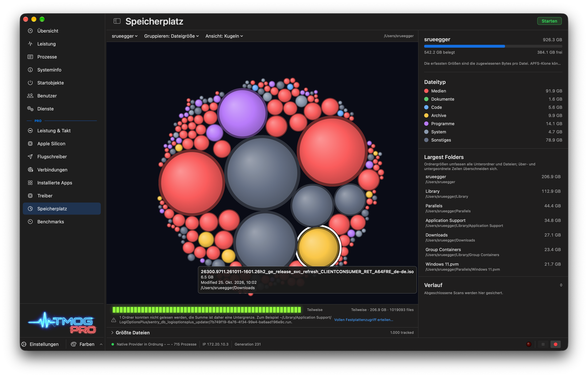
Task: Click Vollen Festplattenzugriff erteilen link
Action: click(x=363, y=320)
